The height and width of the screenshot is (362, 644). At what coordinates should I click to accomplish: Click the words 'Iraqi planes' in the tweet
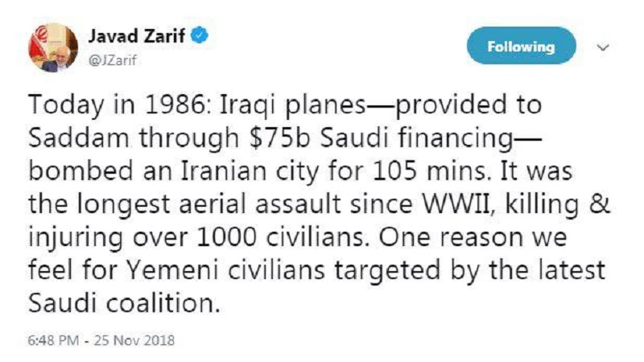[293, 105]
